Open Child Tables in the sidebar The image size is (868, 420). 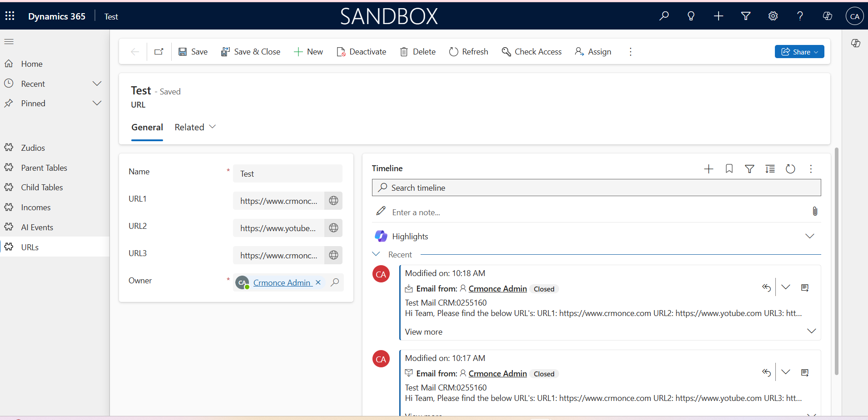click(x=42, y=188)
